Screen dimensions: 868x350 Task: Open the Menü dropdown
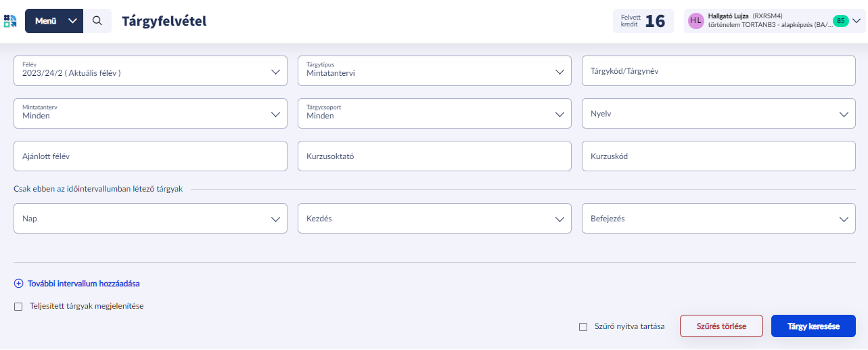[54, 21]
